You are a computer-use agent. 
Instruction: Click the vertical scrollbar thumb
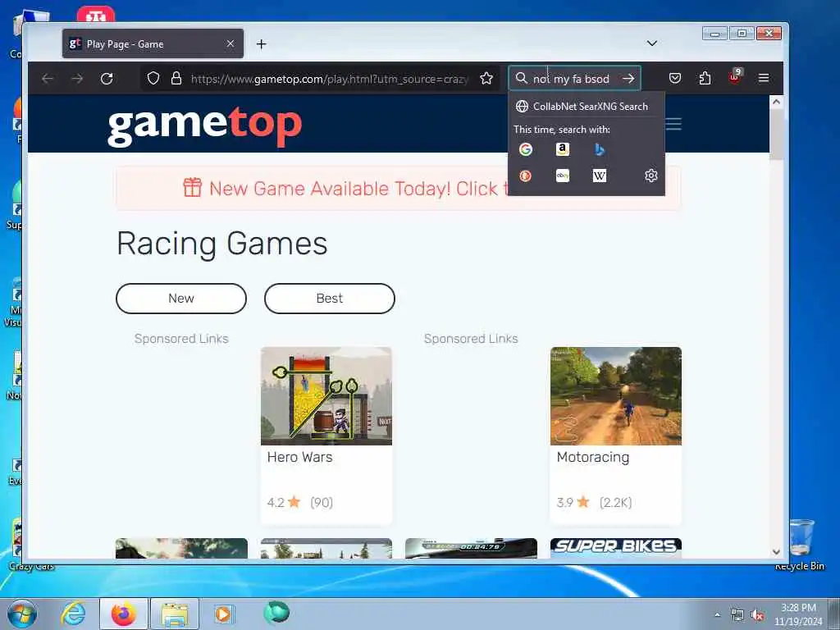(776, 134)
